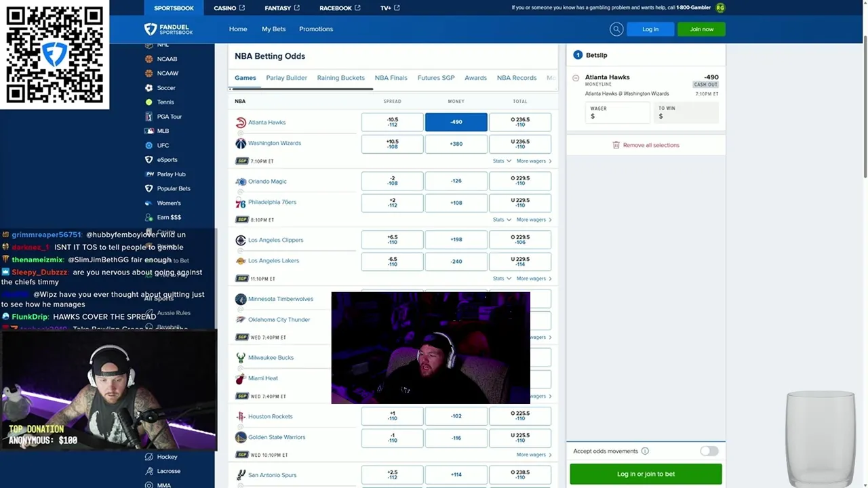This screenshot has height=488, width=868.
Task: Click the Houston Rockets team logo
Action: pos(241,416)
